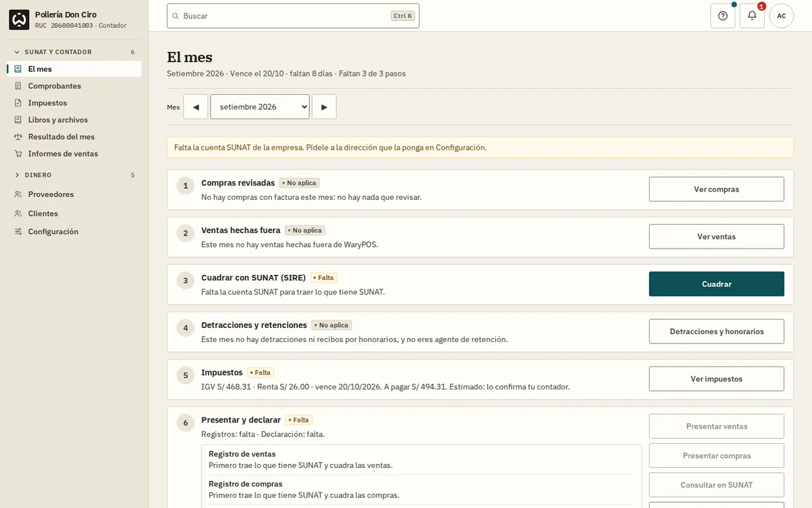812x508 pixels.
Task: Open Comprobantes in sidebar
Action: click(x=74, y=86)
